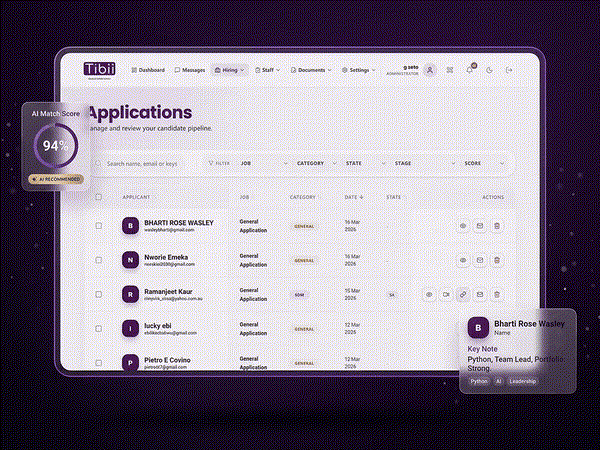Select lucky ebi's row checkbox

point(99,329)
